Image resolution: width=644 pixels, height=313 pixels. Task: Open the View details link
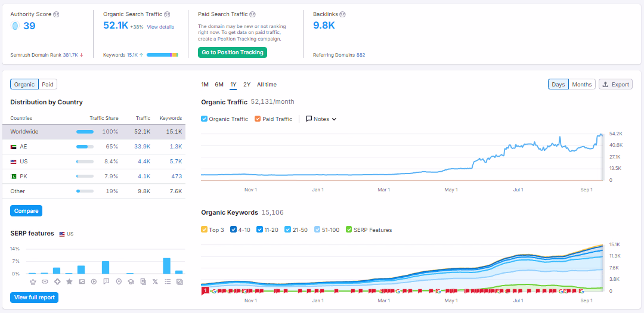(160, 27)
